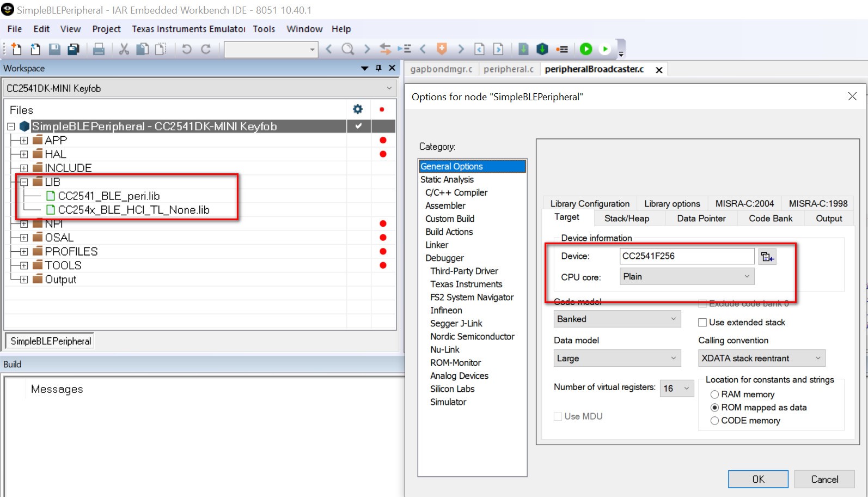Select Texas Instruments category
The width and height of the screenshot is (868, 497).
tap(466, 284)
